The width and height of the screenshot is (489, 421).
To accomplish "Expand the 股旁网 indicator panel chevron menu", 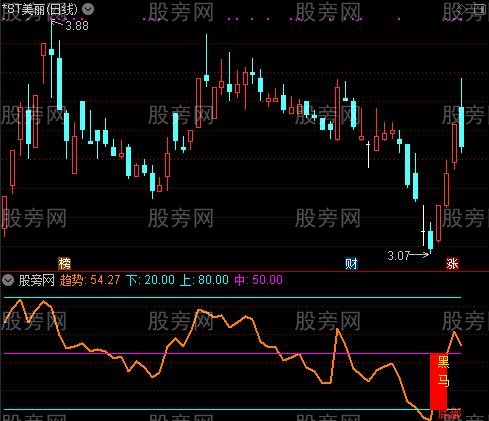I will click(7, 280).
